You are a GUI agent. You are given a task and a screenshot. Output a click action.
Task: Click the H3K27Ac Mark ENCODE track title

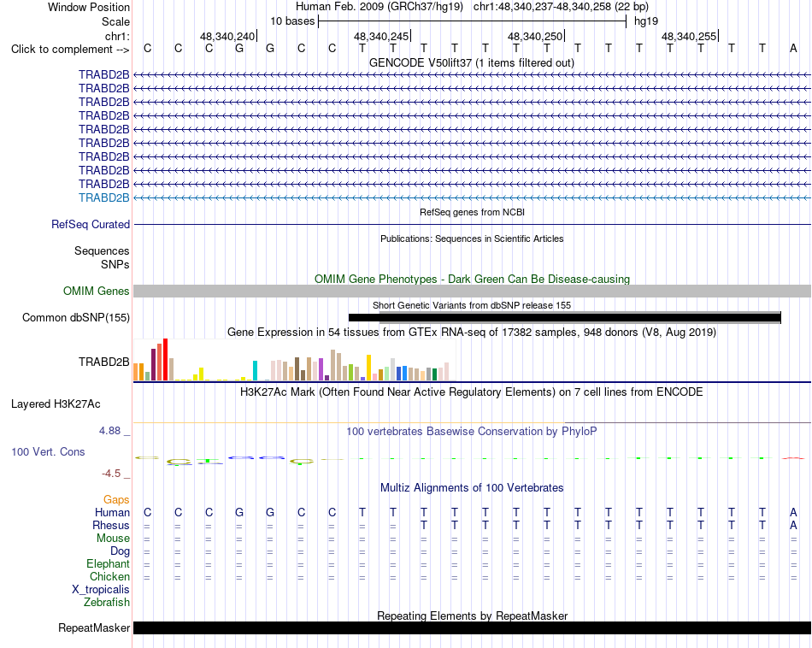pos(472,392)
